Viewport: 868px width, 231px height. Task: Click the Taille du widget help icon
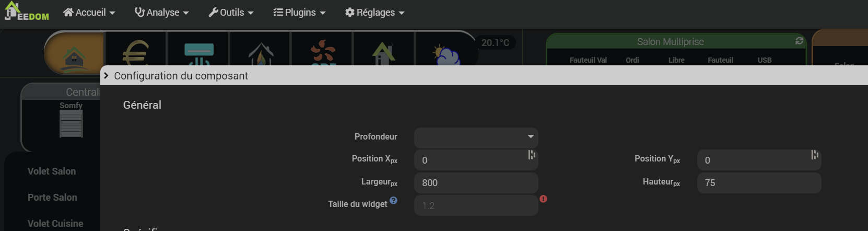coord(393,200)
